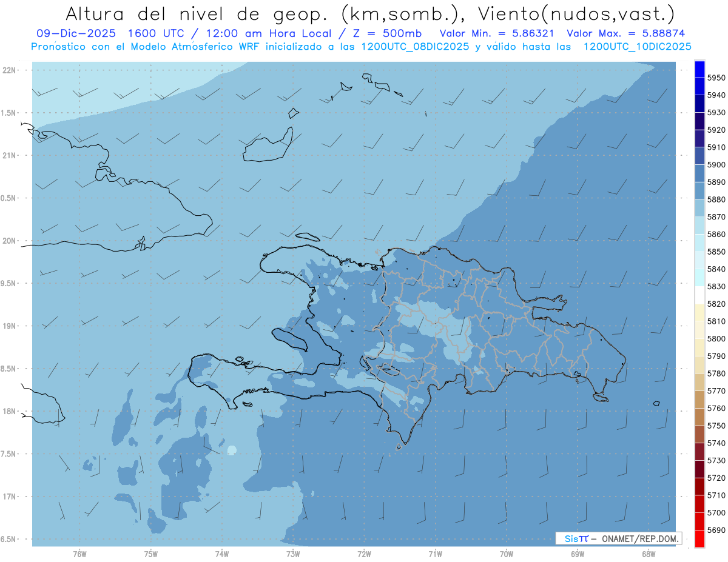Click the "76W" longitude label
This screenshot has width=728, height=562.
coord(79,554)
